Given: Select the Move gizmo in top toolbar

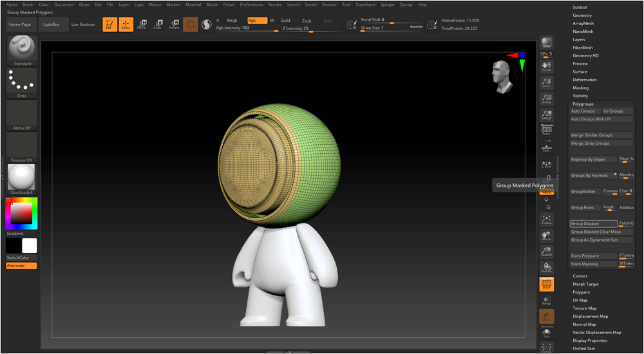Looking at the screenshot, I should (141, 24).
